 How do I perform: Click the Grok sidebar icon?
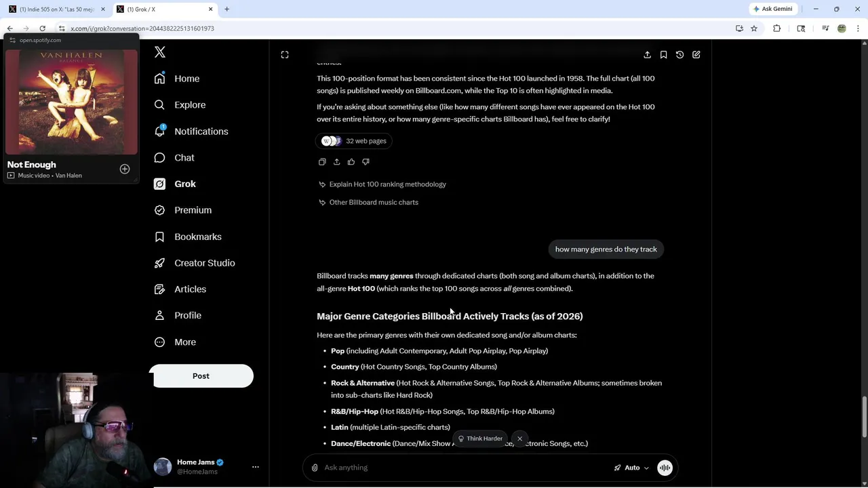(159, 184)
